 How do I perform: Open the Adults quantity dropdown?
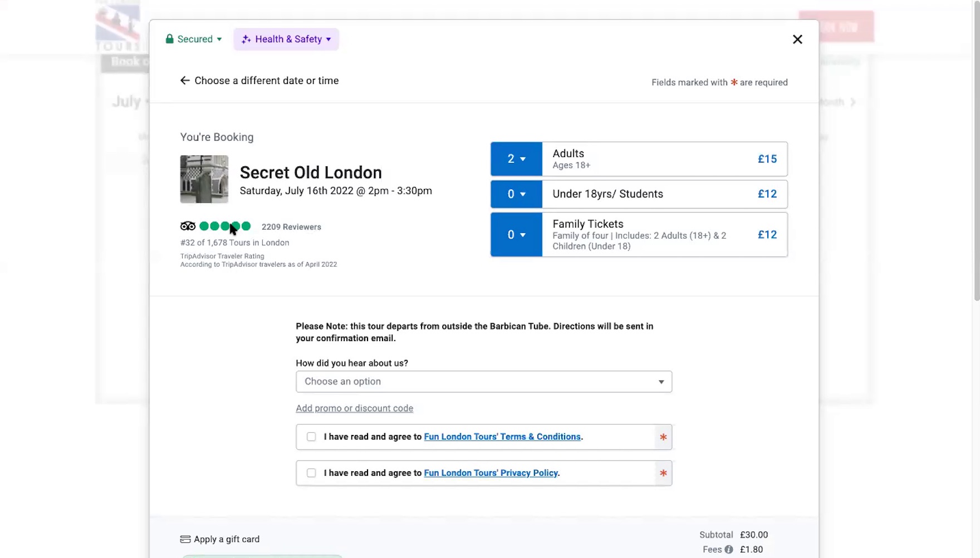516,159
